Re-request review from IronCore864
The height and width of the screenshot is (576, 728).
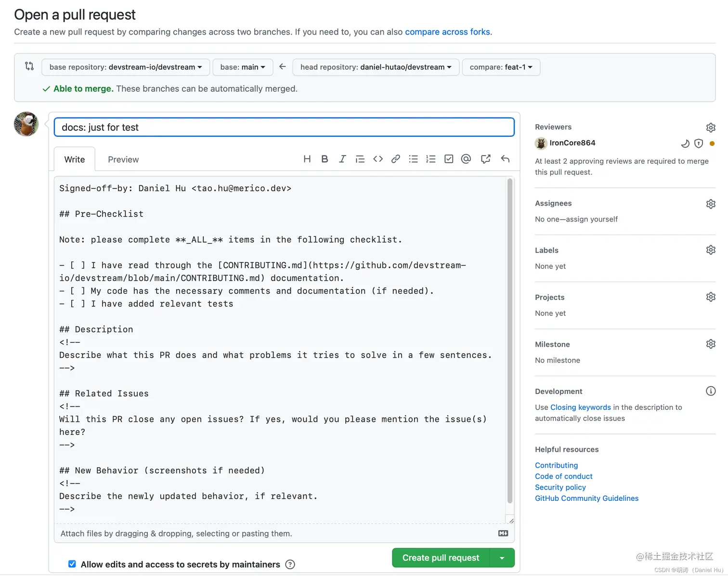click(x=685, y=143)
